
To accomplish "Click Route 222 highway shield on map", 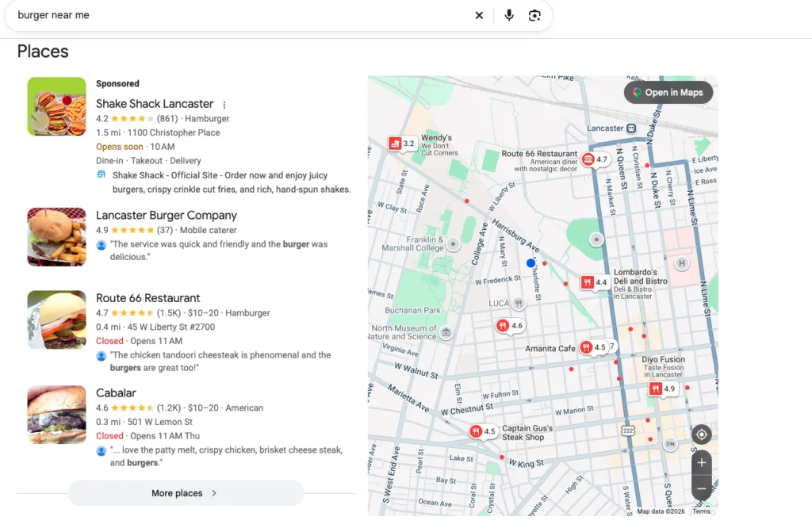I will click(628, 431).
